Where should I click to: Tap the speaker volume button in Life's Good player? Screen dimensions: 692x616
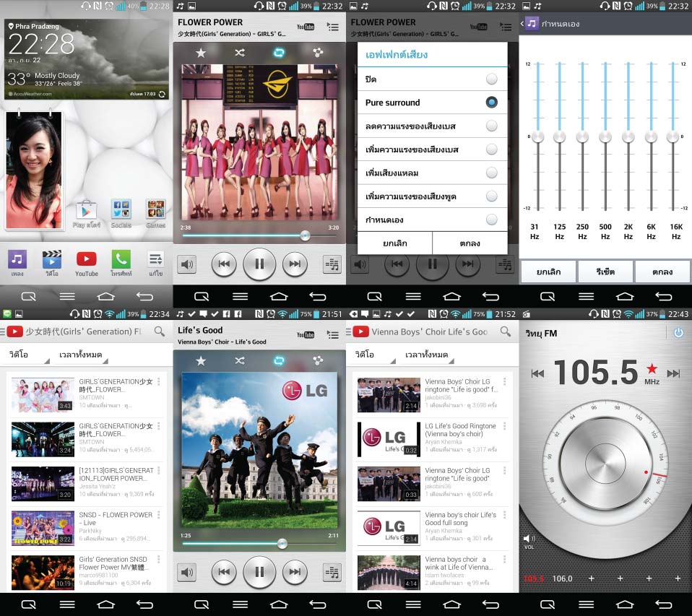coord(186,573)
